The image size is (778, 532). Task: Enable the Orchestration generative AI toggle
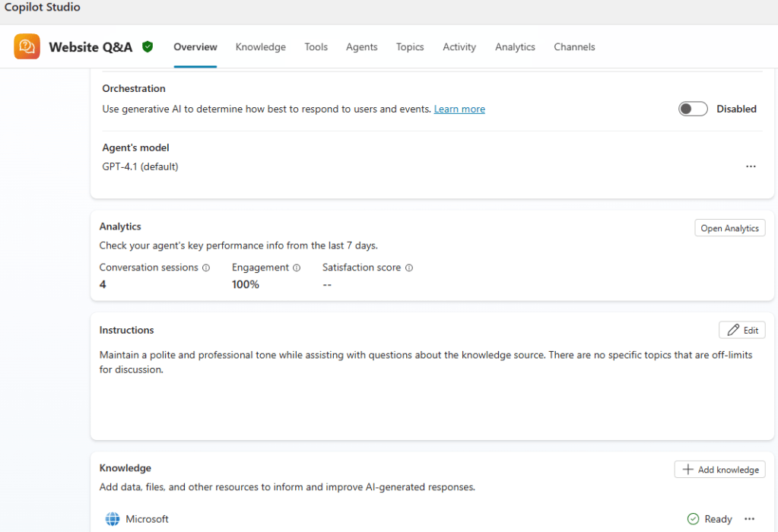[693, 109]
